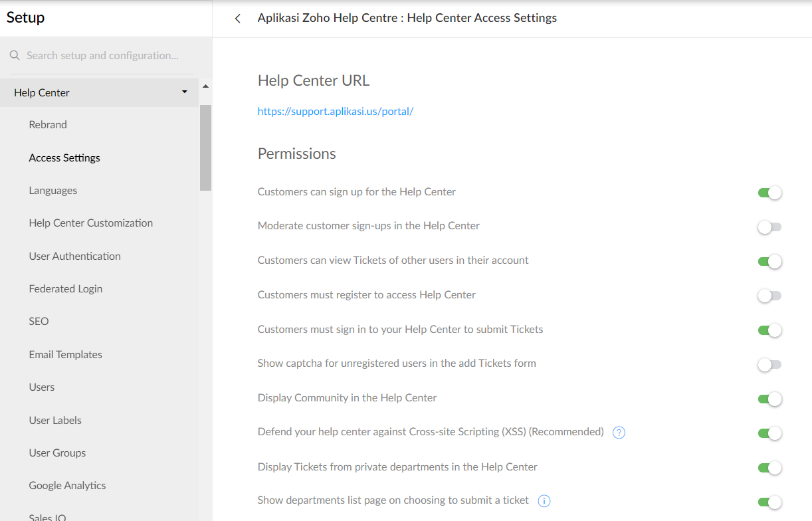812x521 pixels.
Task: Click the Help Center URL heading
Action: click(x=314, y=80)
